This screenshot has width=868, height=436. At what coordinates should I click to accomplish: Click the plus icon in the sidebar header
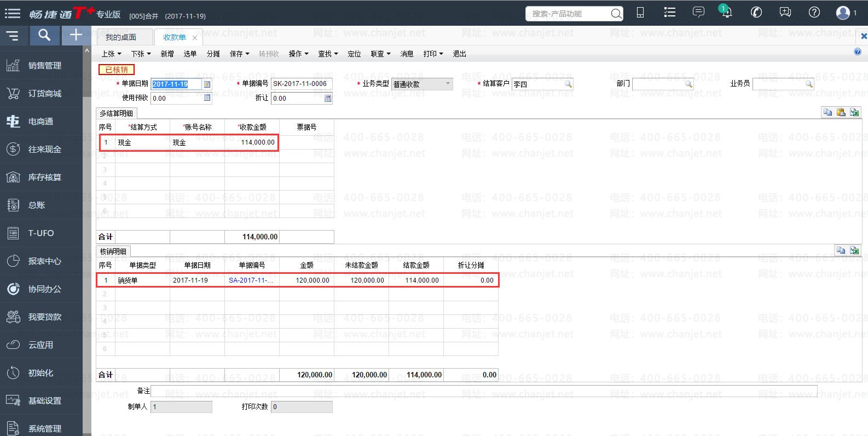pyautogui.click(x=76, y=36)
